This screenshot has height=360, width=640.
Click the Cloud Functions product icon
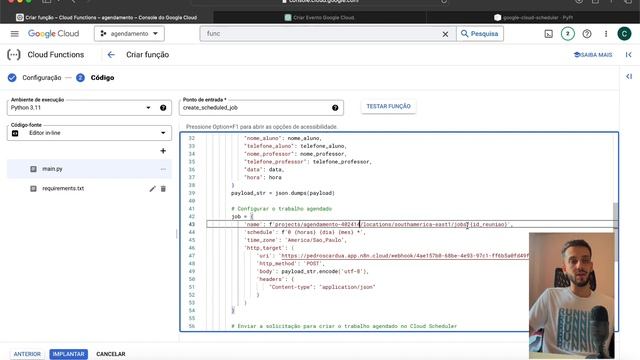click(x=13, y=55)
